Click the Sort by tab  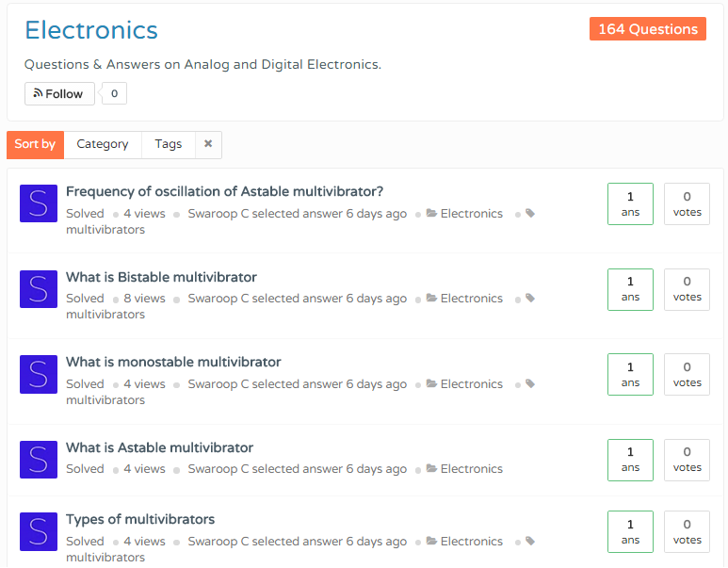pyautogui.click(x=35, y=144)
